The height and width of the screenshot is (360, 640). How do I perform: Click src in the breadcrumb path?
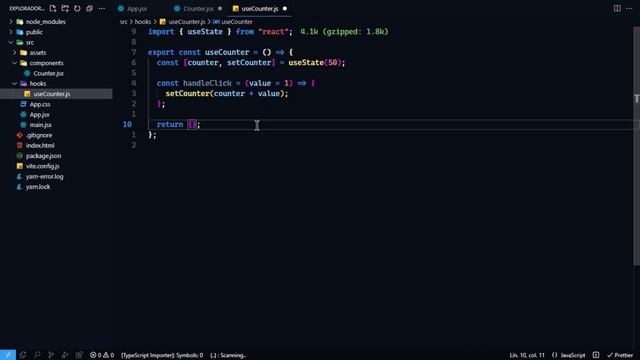[124, 22]
